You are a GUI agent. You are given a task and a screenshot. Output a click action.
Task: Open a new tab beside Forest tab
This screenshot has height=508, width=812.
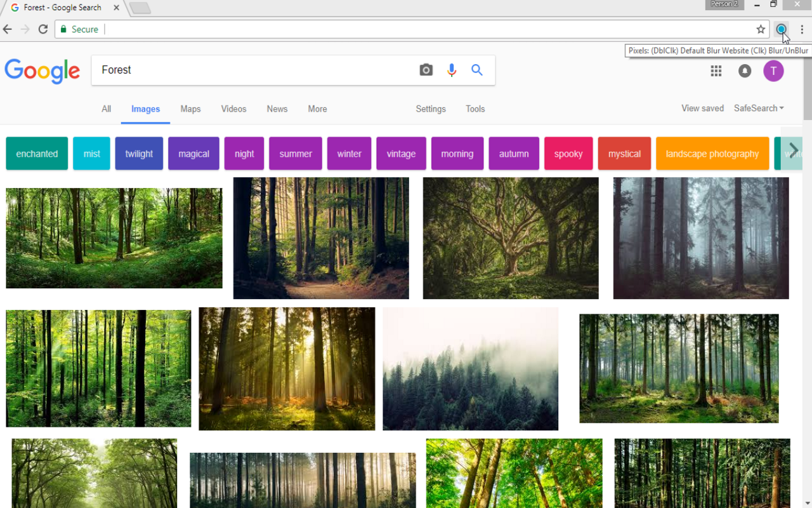[x=140, y=8]
